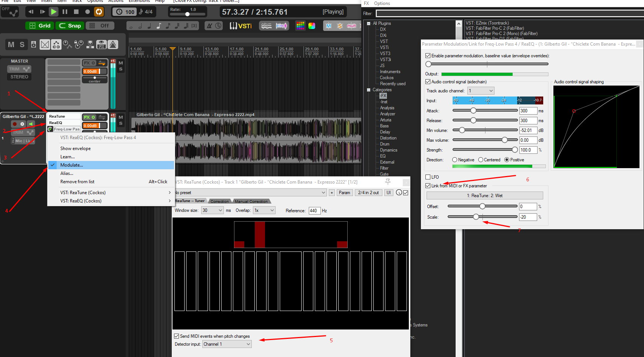Select Negative direction radio button

click(x=454, y=160)
